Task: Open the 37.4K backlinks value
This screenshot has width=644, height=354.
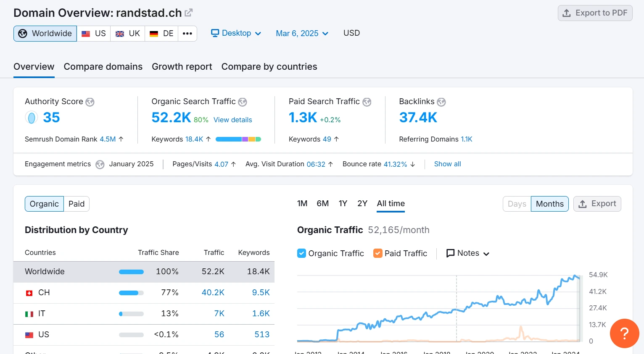Action: 418,118
